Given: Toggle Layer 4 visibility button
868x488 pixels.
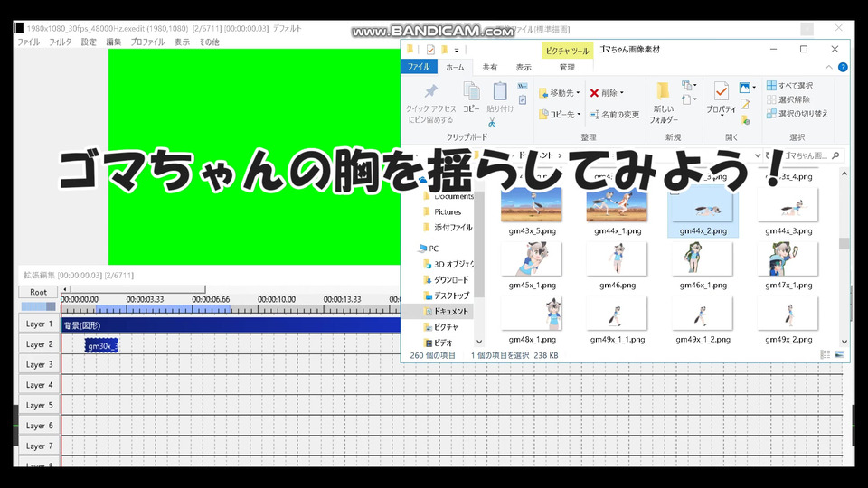Looking at the screenshot, I should point(39,385).
